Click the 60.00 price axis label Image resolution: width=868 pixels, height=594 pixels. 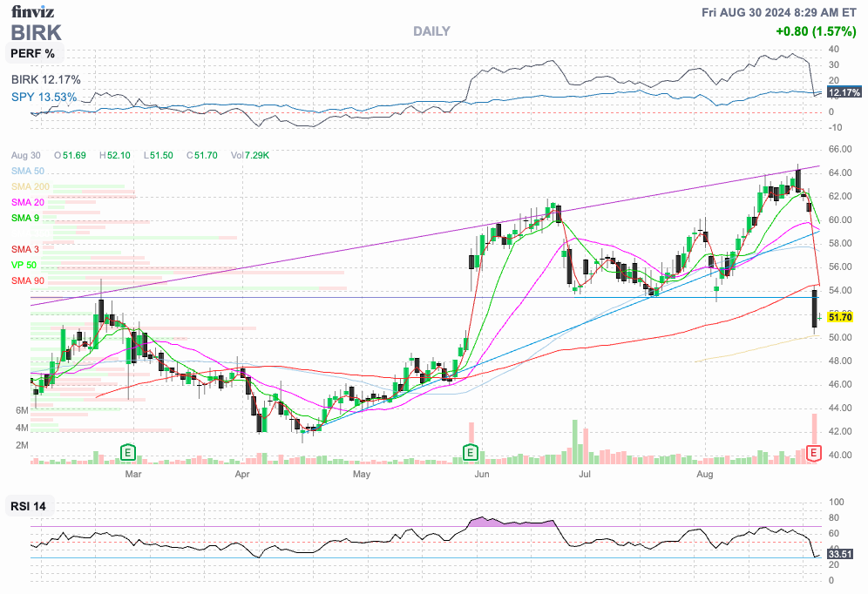pos(840,220)
